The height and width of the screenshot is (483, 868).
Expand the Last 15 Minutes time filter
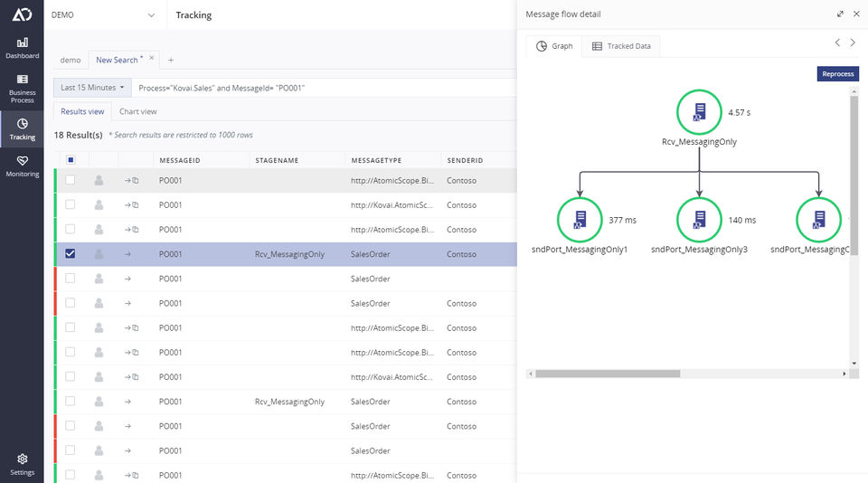click(92, 88)
